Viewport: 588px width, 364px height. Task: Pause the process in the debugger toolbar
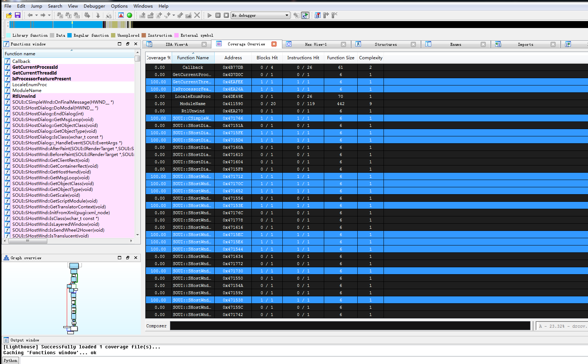click(x=218, y=15)
